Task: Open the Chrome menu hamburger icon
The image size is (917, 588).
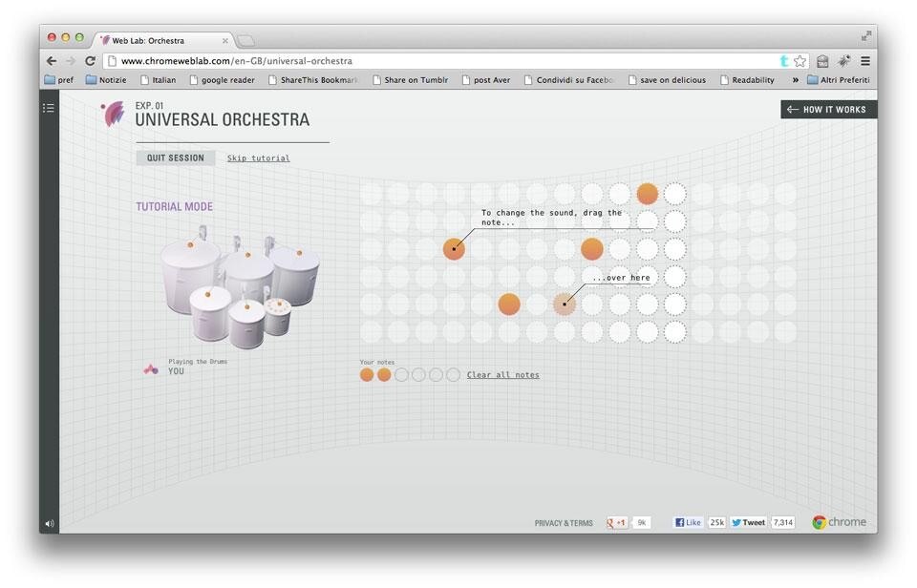Action: point(865,61)
